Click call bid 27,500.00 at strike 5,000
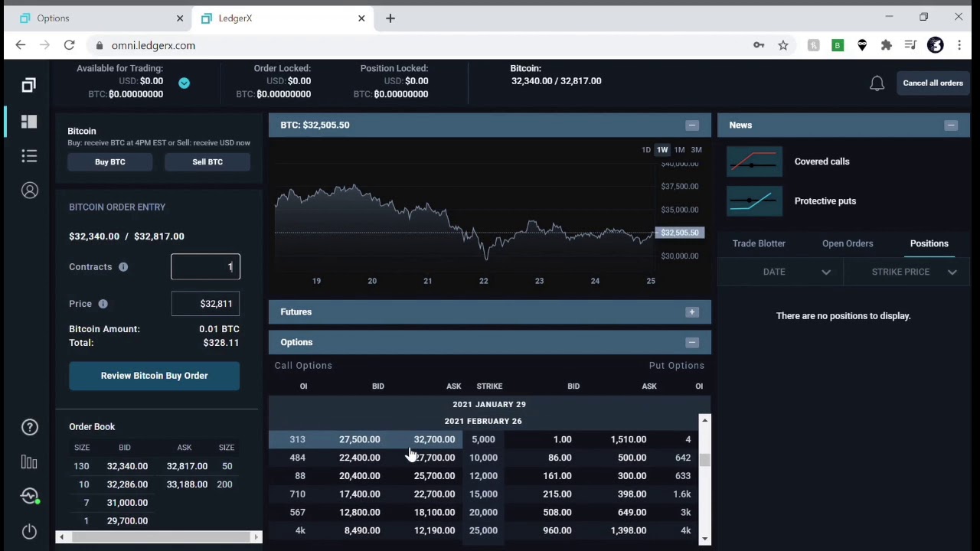 [x=359, y=439]
